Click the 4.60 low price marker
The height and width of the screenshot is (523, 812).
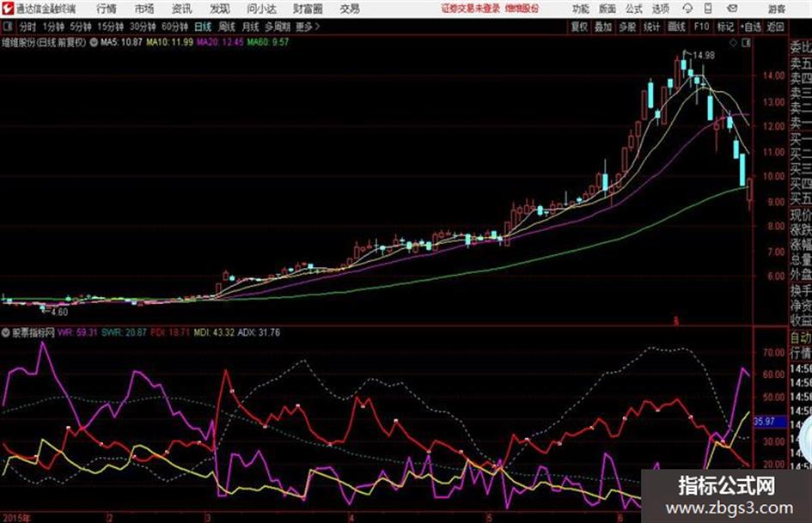[59, 313]
